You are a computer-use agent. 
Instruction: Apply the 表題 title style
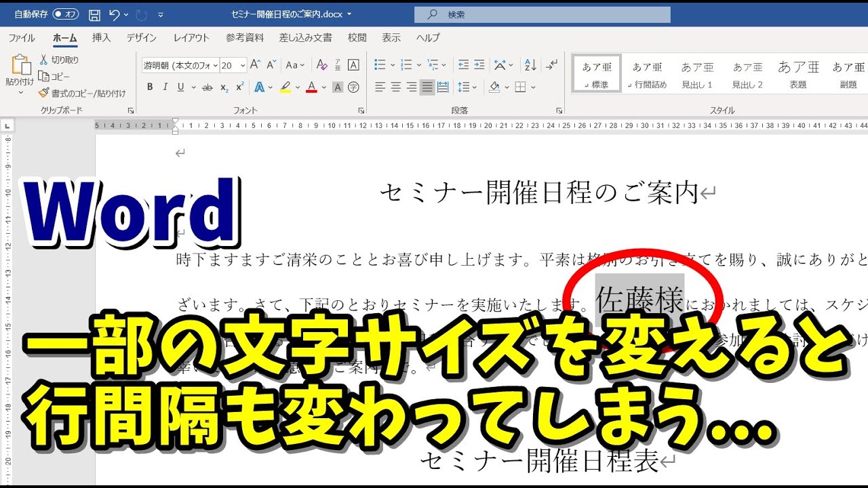[x=798, y=74]
